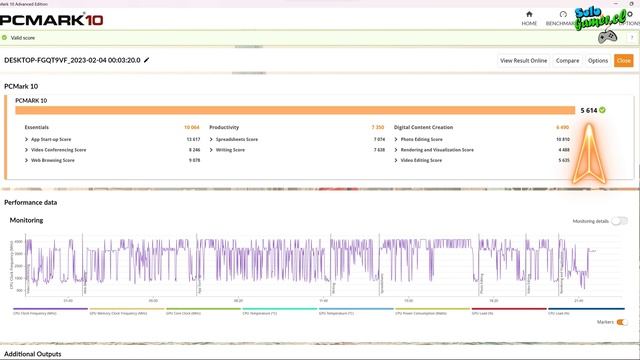Toggle the Monitoring details switch
This screenshot has width=640, height=360.
619,221
